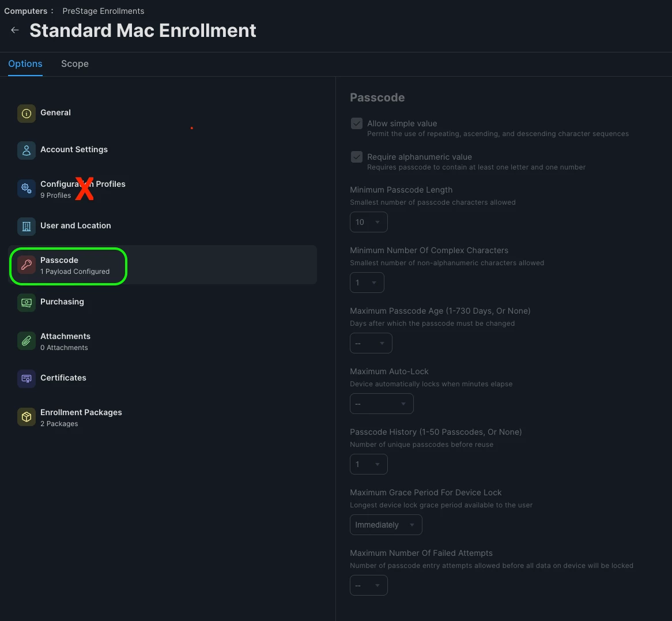Click the '9 Profiles' subtitle text
Viewport: 672px width, 621px height.
(56, 195)
